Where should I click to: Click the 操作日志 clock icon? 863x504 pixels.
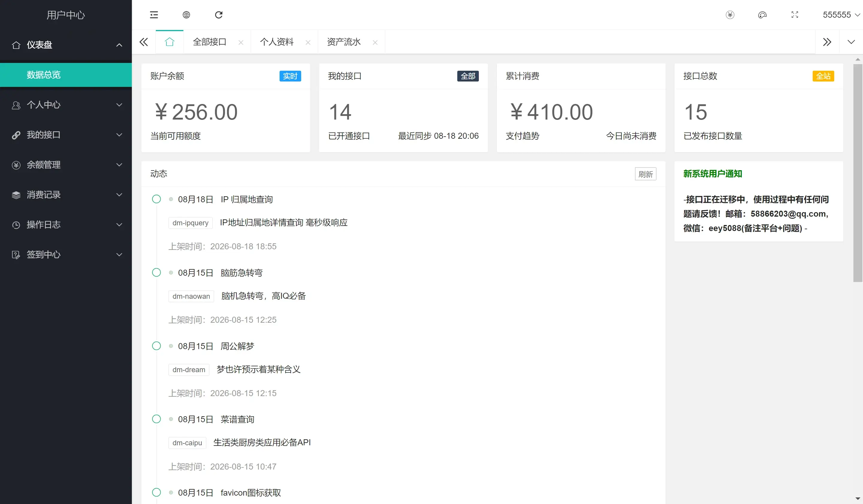tap(16, 225)
